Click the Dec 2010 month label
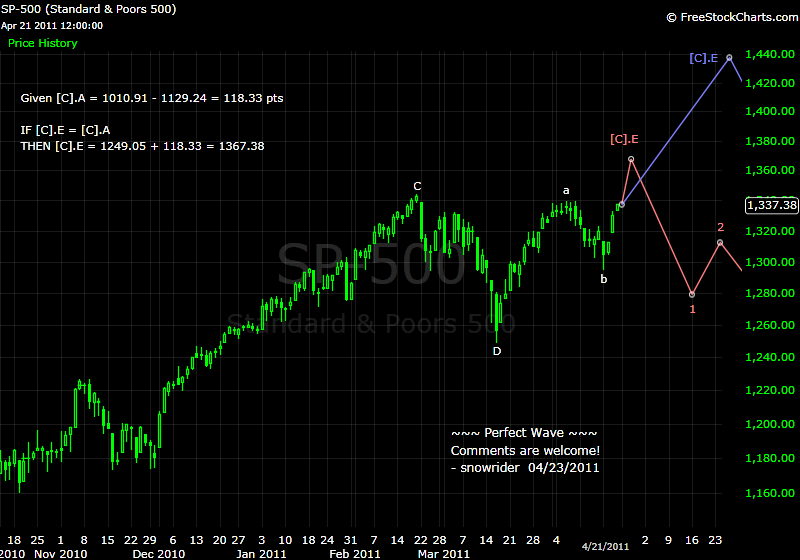800x560 pixels. click(x=159, y=554)
